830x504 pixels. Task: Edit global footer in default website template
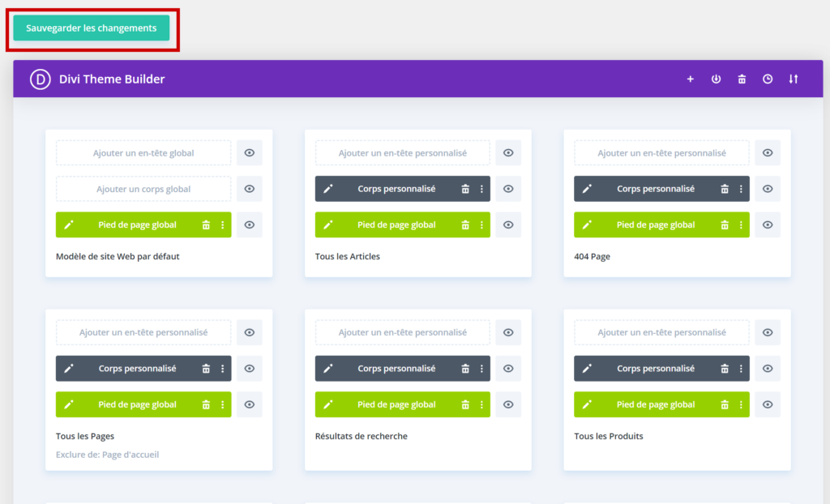coord(69,225)
